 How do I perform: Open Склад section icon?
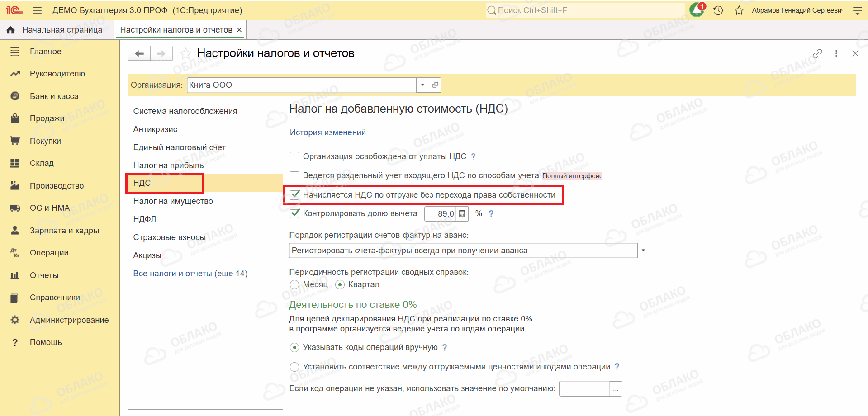pyautogui.click(x=15, y=163)
